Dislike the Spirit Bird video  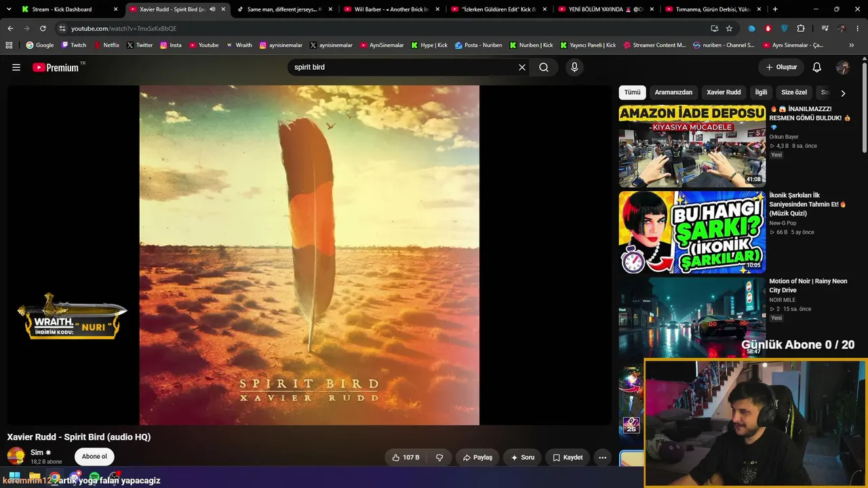pos(439,457)
